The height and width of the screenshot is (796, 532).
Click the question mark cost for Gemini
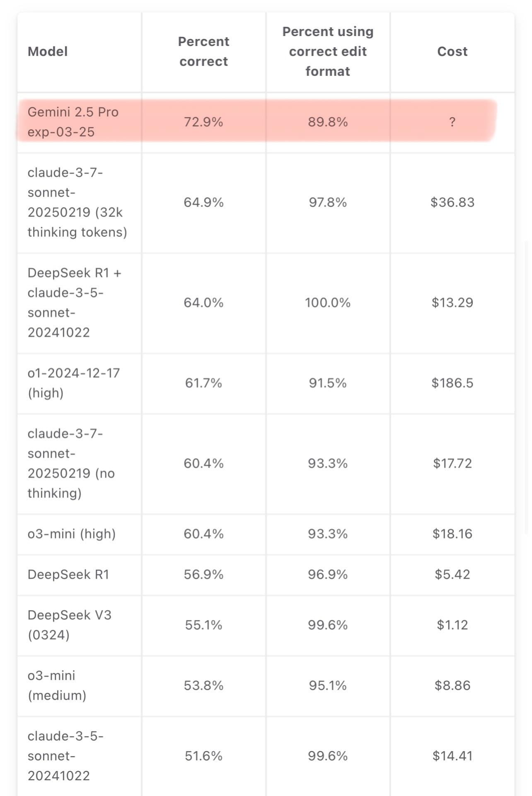pos(452,122)
